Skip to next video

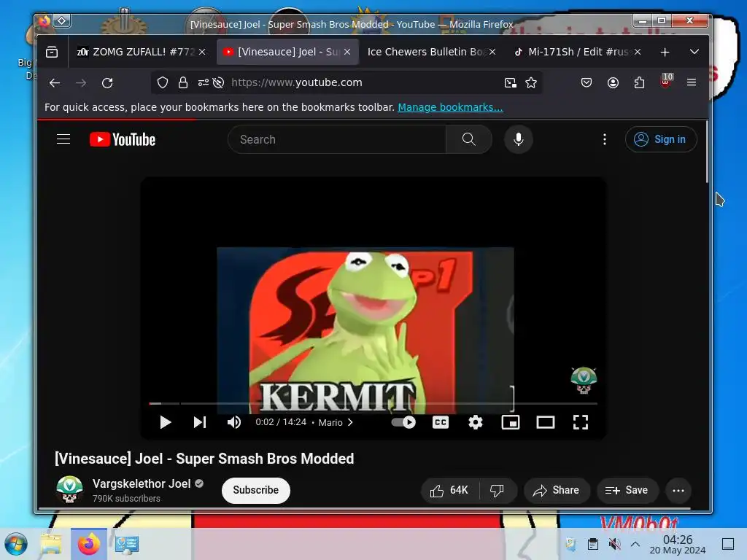click(x=200, y=422)
